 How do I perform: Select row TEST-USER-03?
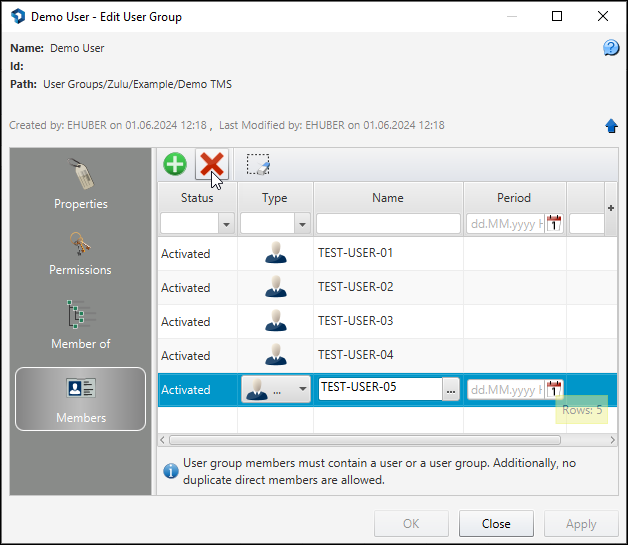tap(387, 322)
